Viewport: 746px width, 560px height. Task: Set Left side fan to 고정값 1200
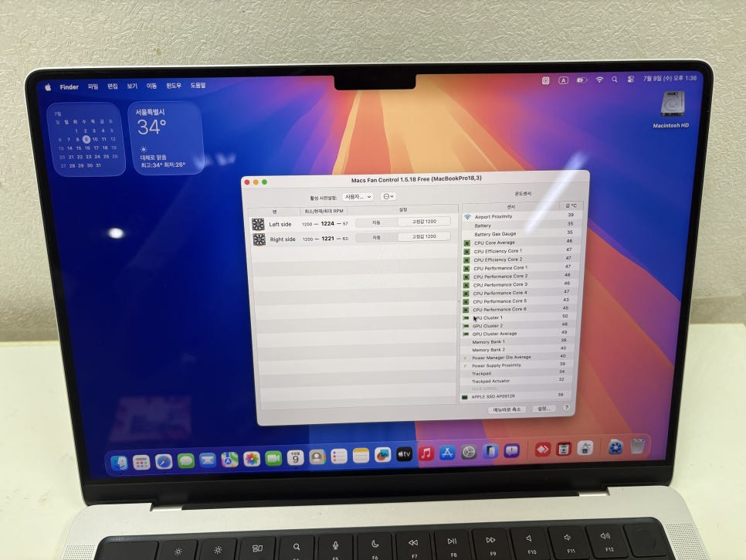coord(424,222)
